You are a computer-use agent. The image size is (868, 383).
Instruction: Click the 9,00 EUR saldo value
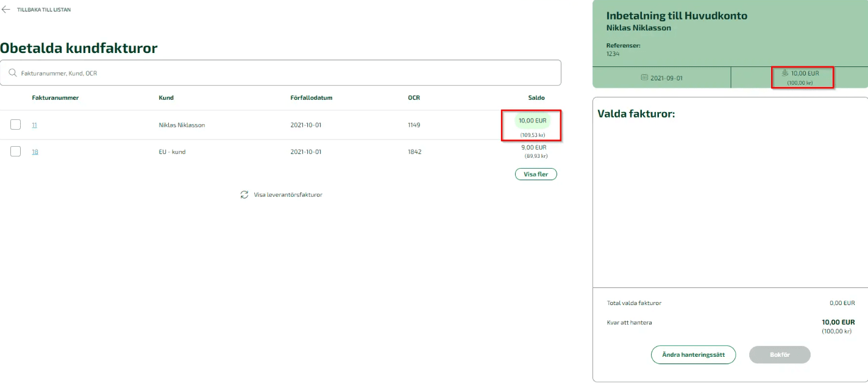(534, 147)
